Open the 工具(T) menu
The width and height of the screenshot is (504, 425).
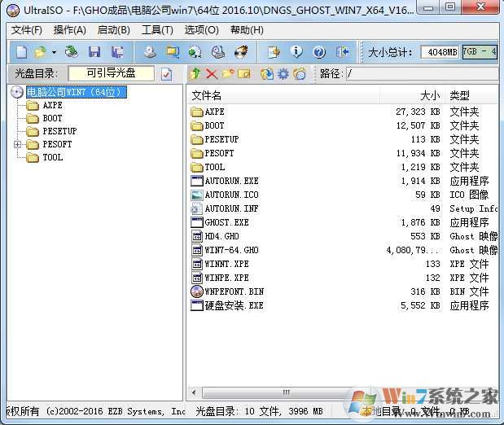[x=157, y=30]
